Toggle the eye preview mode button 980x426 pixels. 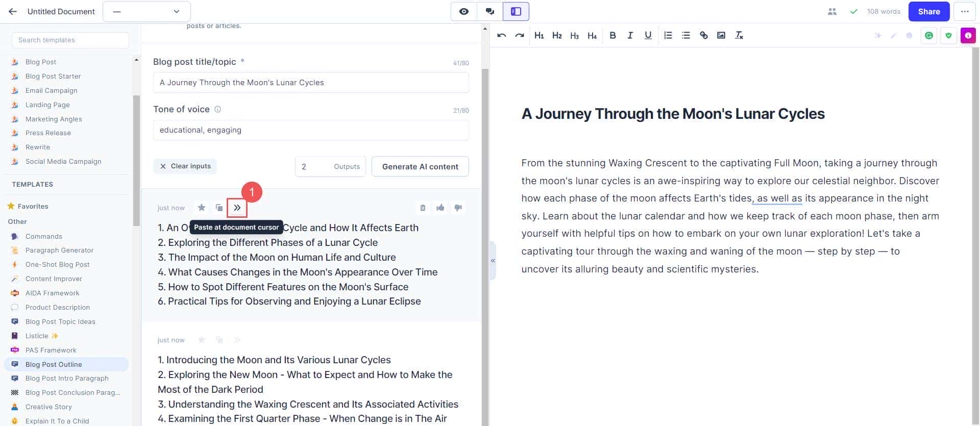pos(463,11)
